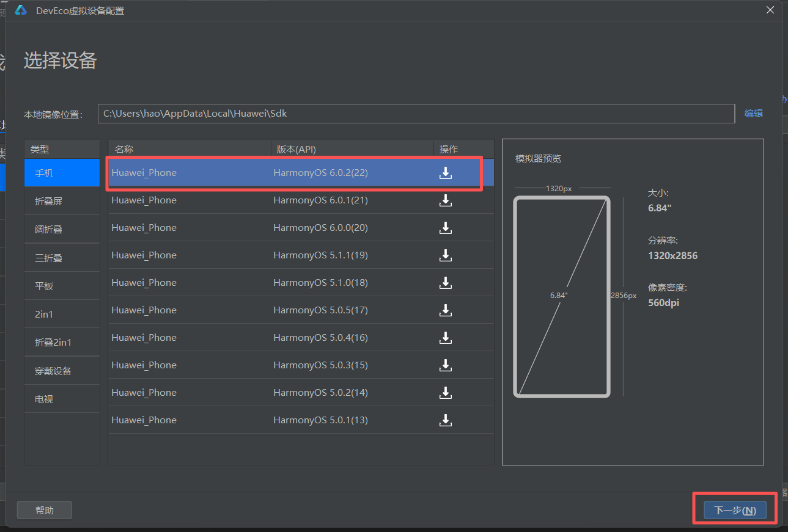Click the 类型 column header
788x532 pixels.
pos(62,149)
